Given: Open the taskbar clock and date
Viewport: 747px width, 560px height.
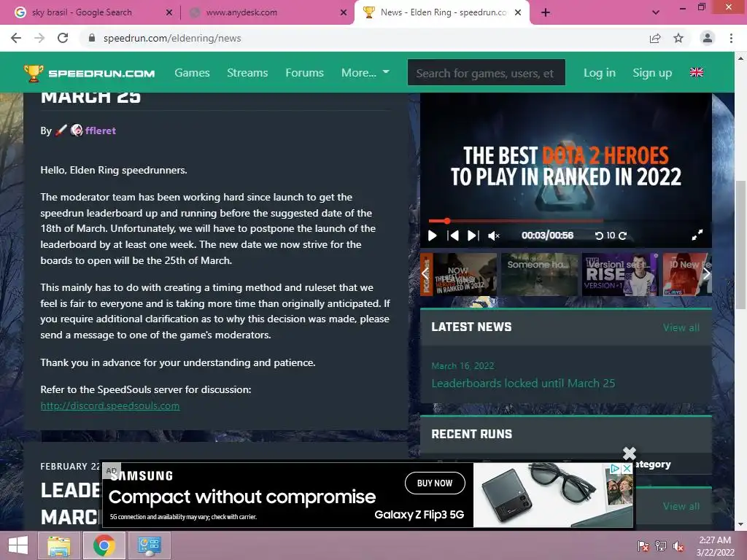Looking at the screenshot, I should [715, 546].
